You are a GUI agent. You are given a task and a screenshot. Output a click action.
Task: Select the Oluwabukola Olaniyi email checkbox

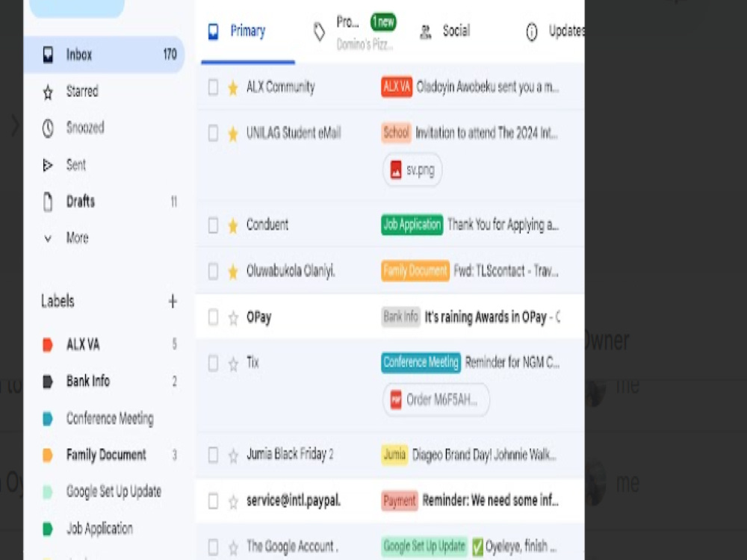click(x=213, y=271)
